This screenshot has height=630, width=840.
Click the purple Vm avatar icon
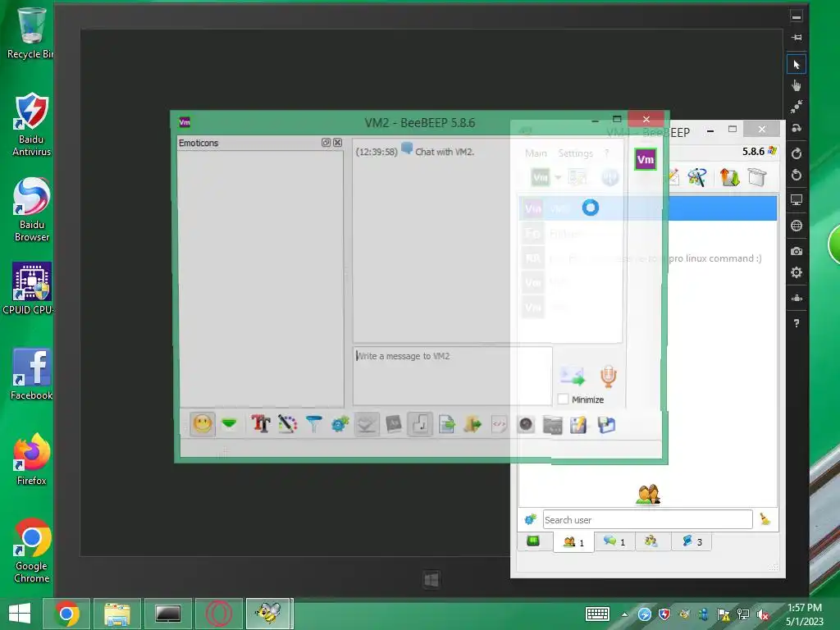pyautogui.click(x=646, y=160)
